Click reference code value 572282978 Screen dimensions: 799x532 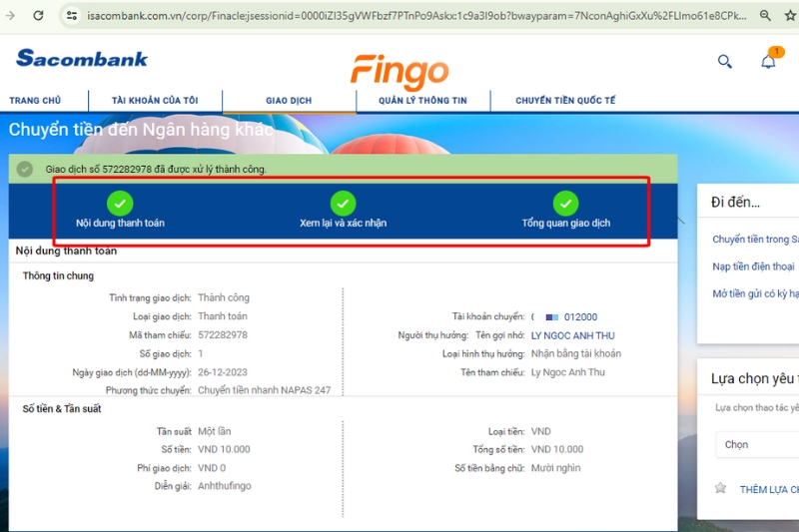point(223,335)
